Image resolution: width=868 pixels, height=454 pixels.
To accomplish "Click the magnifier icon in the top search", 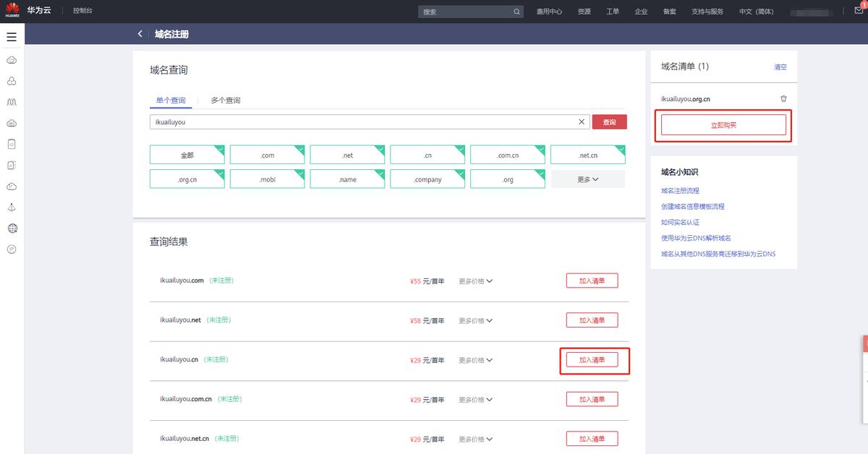I will (516, 12).
